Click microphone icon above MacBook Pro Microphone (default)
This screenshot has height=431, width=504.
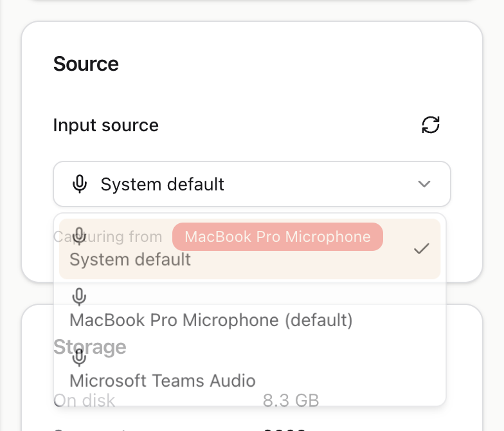79,297
